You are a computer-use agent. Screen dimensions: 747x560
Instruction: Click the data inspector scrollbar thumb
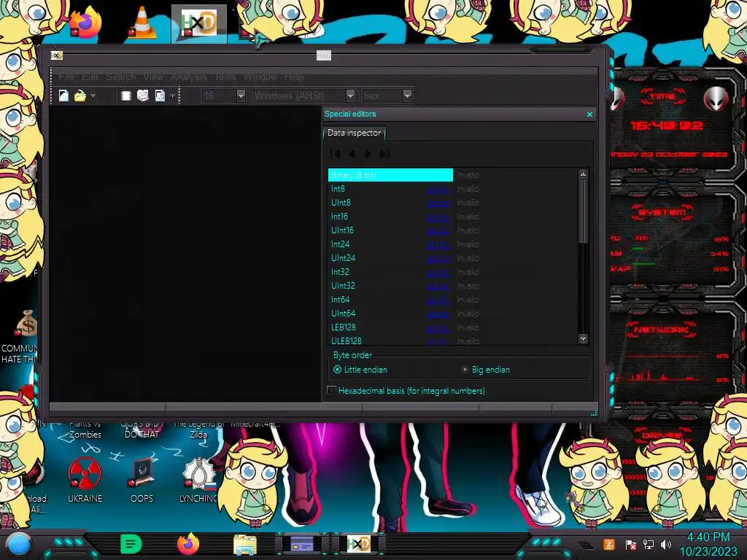point(583,211)
